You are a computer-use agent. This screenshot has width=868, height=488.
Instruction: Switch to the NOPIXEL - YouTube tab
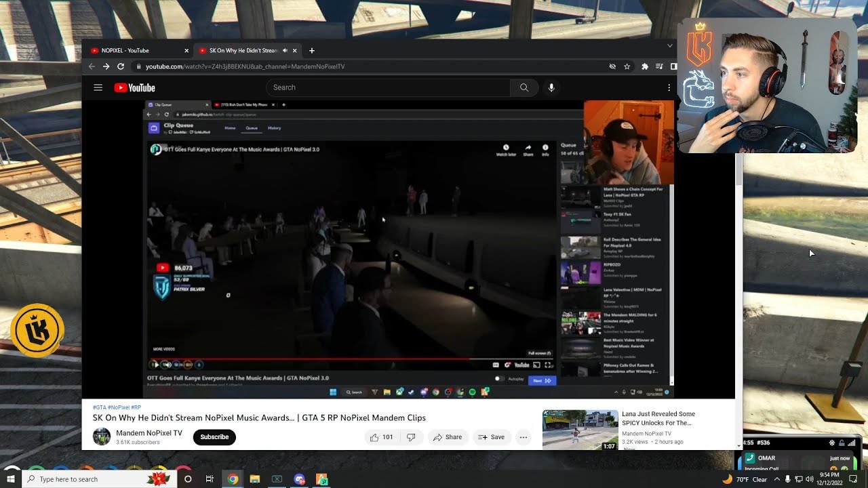pos(139,50)
